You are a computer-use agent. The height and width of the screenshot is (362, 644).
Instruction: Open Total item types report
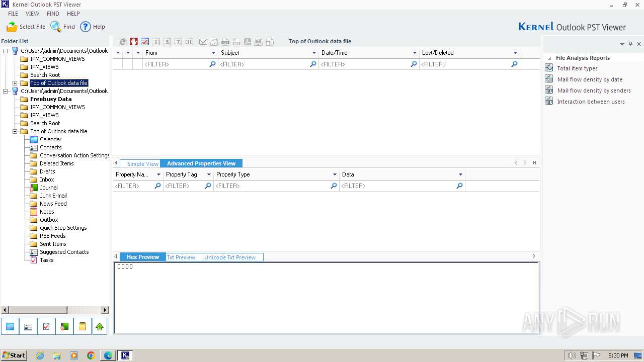pyautogui.click(x=577, y=68)
